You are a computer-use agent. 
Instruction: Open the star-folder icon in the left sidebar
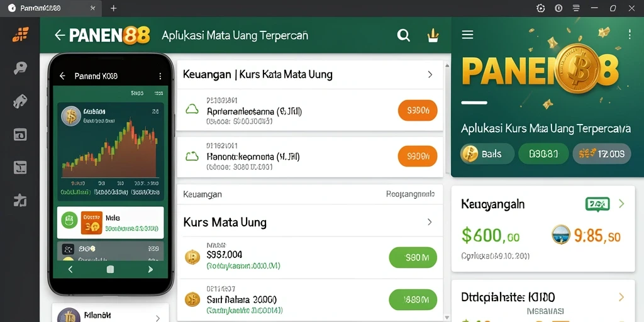[x=20, y=200]
